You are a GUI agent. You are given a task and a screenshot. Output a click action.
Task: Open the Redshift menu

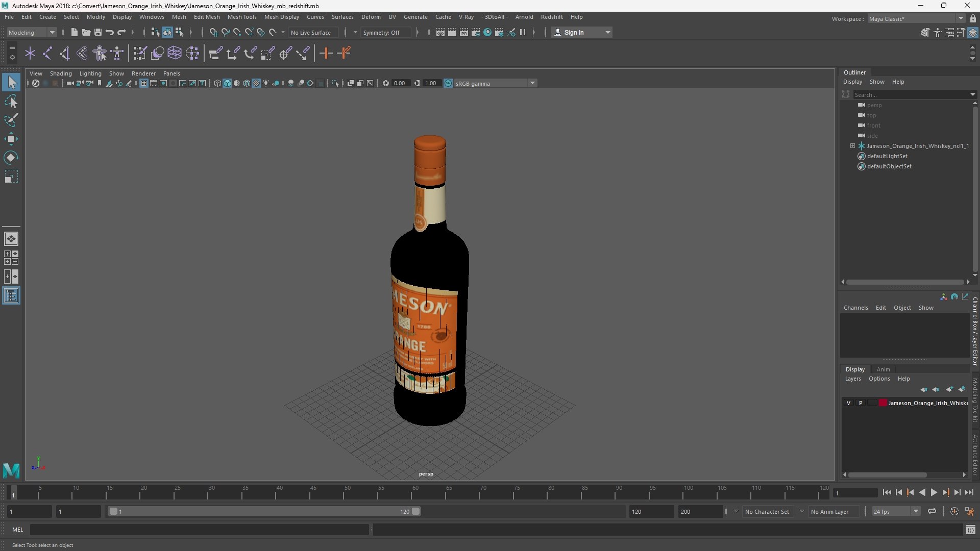click(x=552, y=17)
